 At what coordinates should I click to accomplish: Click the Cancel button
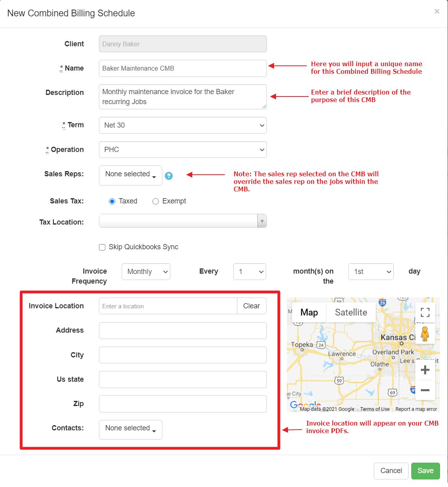(x=391, y=471)
